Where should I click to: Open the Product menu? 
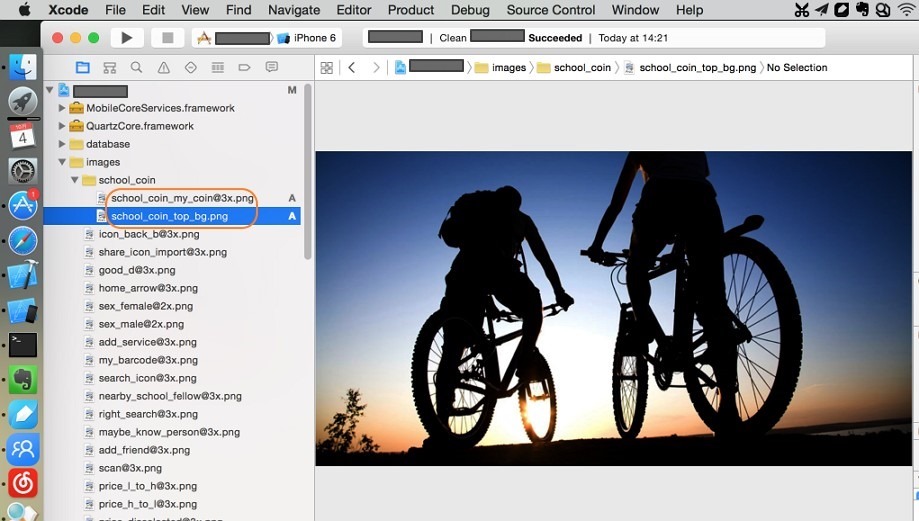coord(411,10)
